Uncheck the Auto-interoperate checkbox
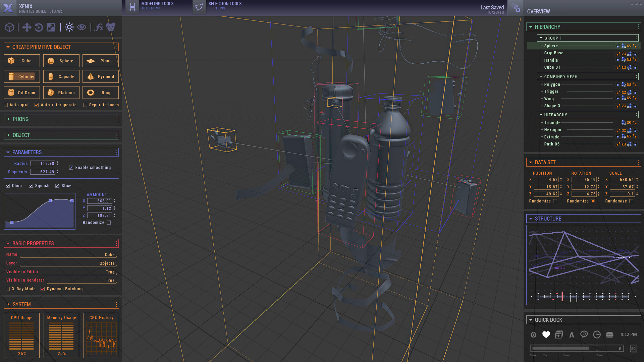644x362 pixels. (x=37, y=105)
